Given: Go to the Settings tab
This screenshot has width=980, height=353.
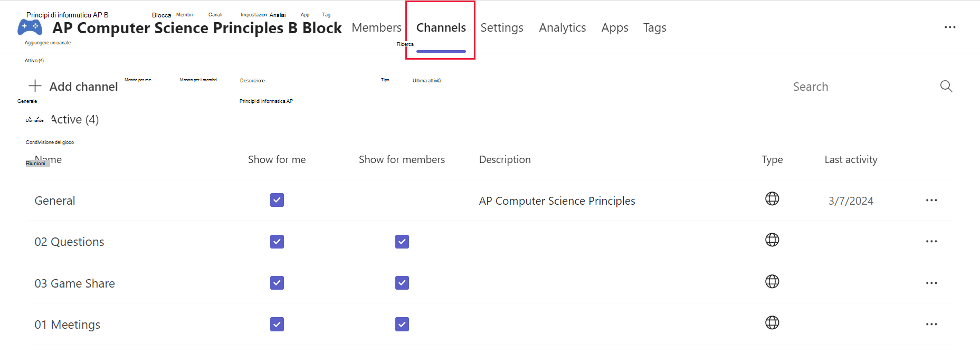Looking at the screenshot, I should coord(502,27).
